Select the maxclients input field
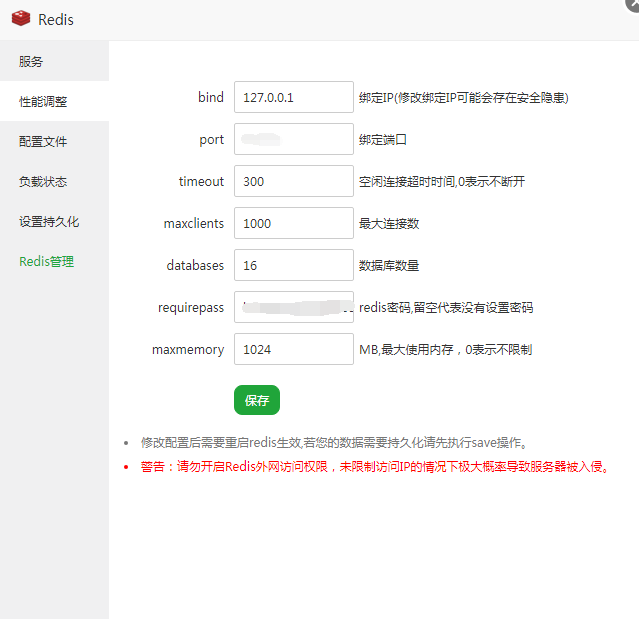 click(293, 223)
